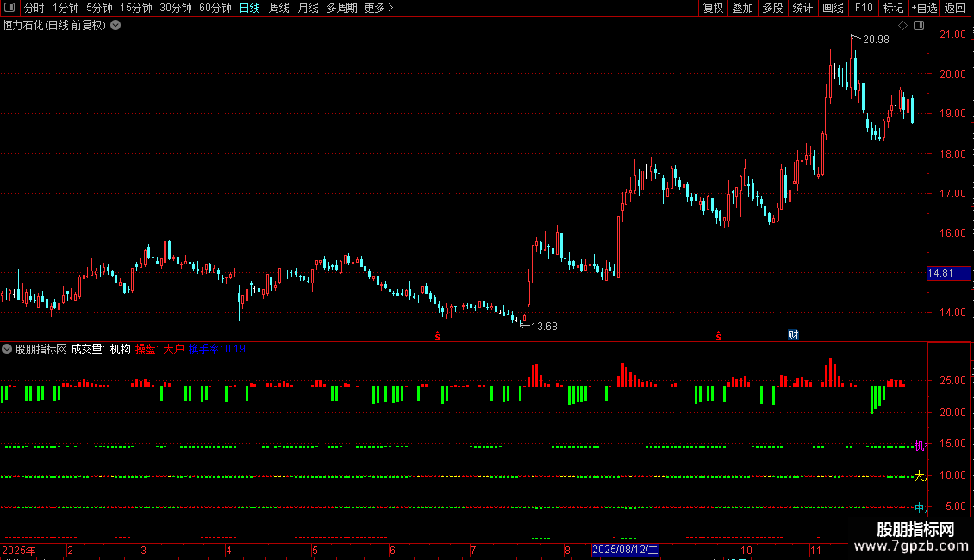Click the yellow 大 legend label
This screenshot has height=560, width=974.
920,476
